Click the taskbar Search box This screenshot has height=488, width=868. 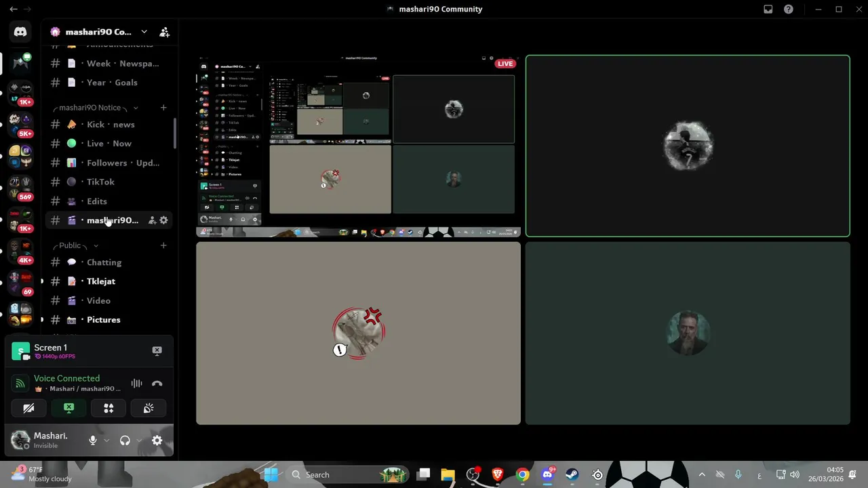coord(348,474)
